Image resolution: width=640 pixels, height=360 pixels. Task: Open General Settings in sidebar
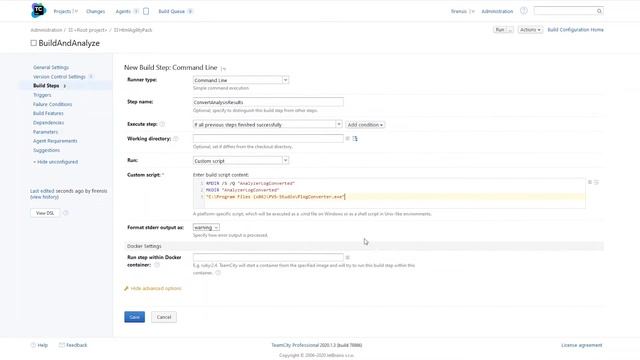[51, 67]
